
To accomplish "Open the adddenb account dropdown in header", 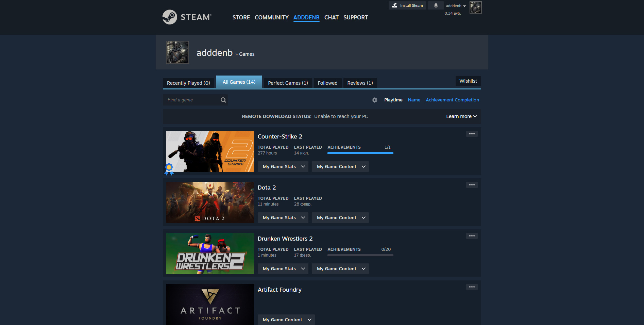I will coord(456,6).
